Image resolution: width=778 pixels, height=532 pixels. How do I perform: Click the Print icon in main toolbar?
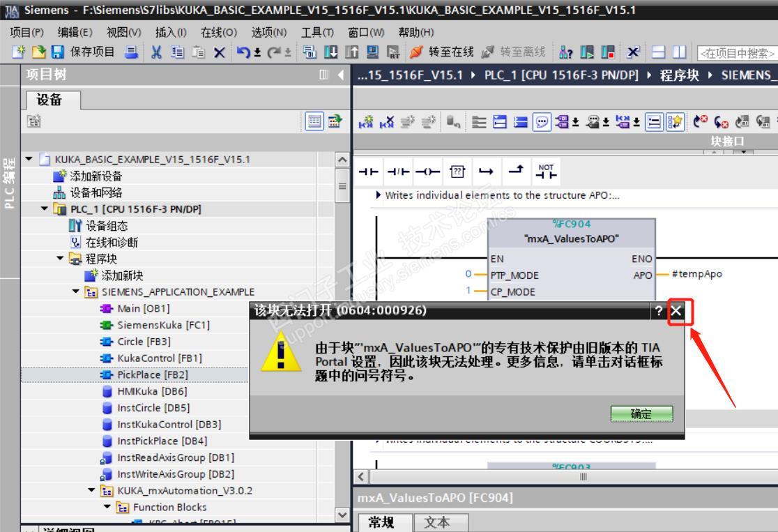pyautogui.click(x=131, y=52)
